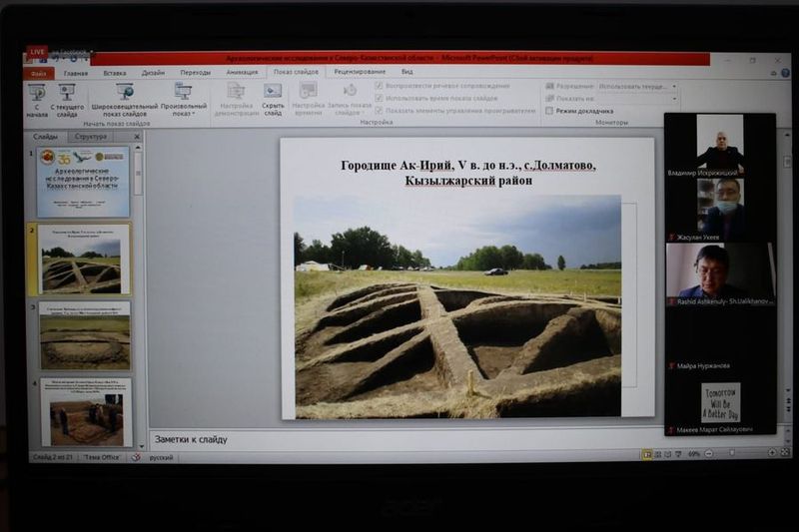Open Resolution (Разрешение) dropdown

pos(637,87)
